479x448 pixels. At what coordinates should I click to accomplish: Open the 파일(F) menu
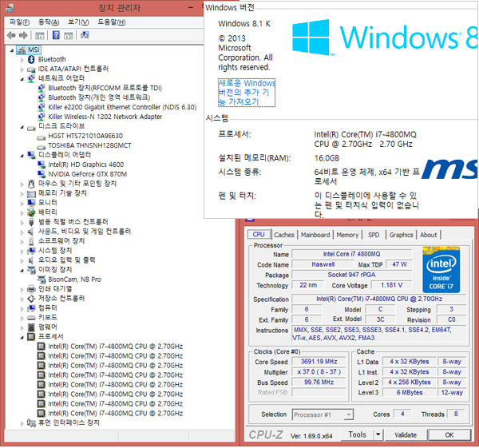19,22
